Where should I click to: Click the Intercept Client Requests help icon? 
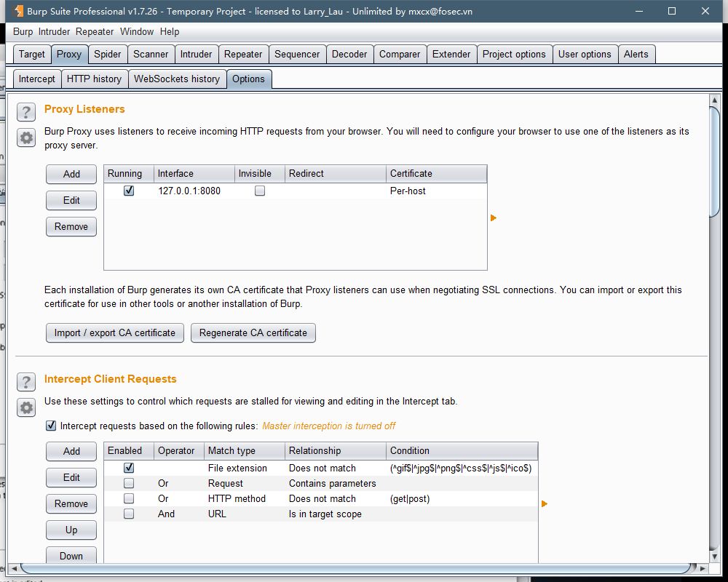(x=26, y=382)
